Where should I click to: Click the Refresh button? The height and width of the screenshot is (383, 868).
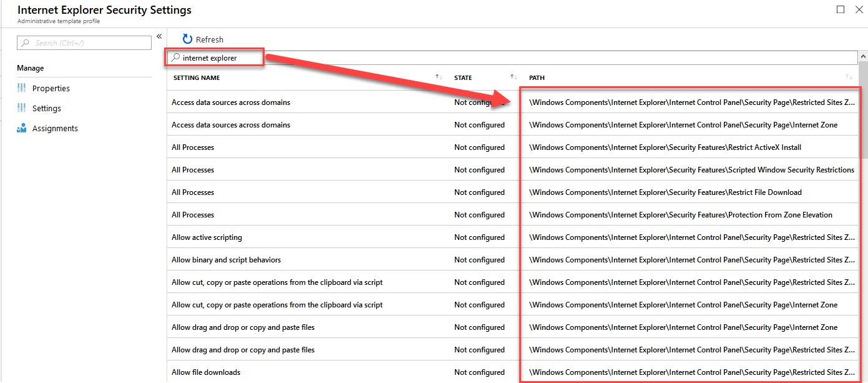(x=203, y=39)
